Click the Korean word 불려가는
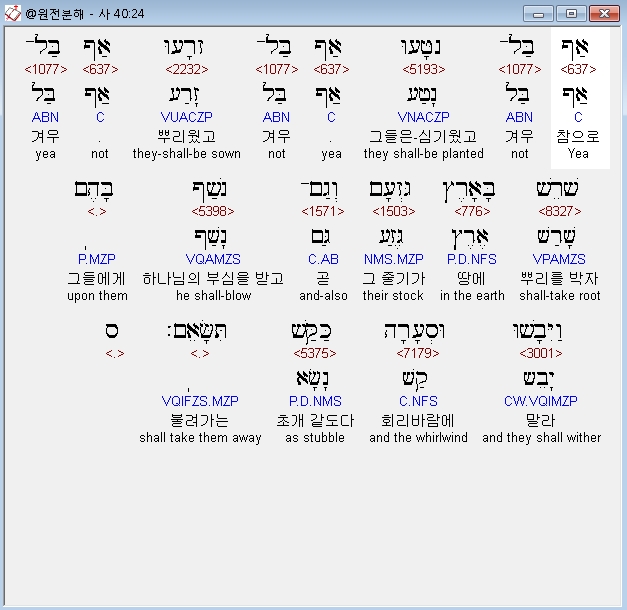 (x=200, y=420)
